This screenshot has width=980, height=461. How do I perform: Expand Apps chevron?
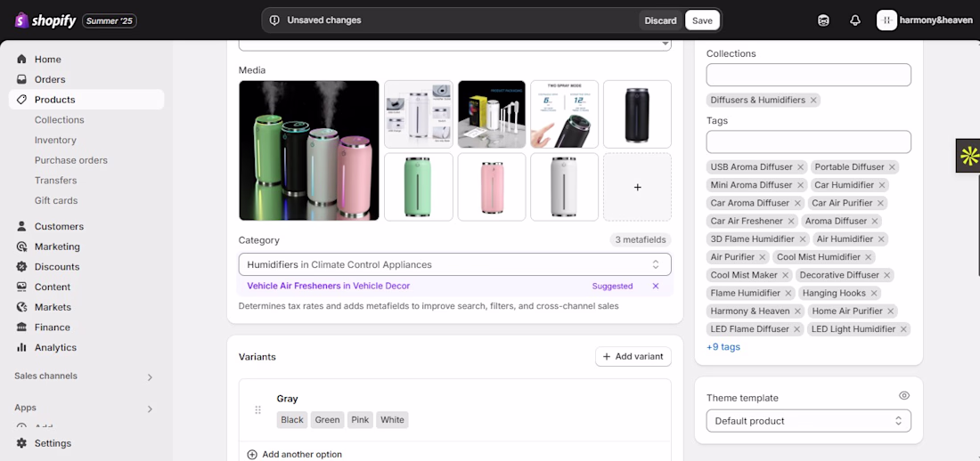150,409
